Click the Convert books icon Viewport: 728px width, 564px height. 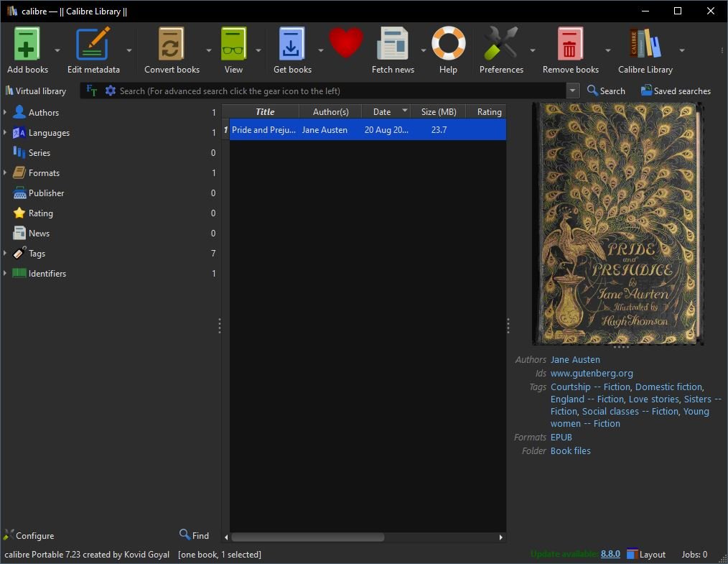point(172,45)
